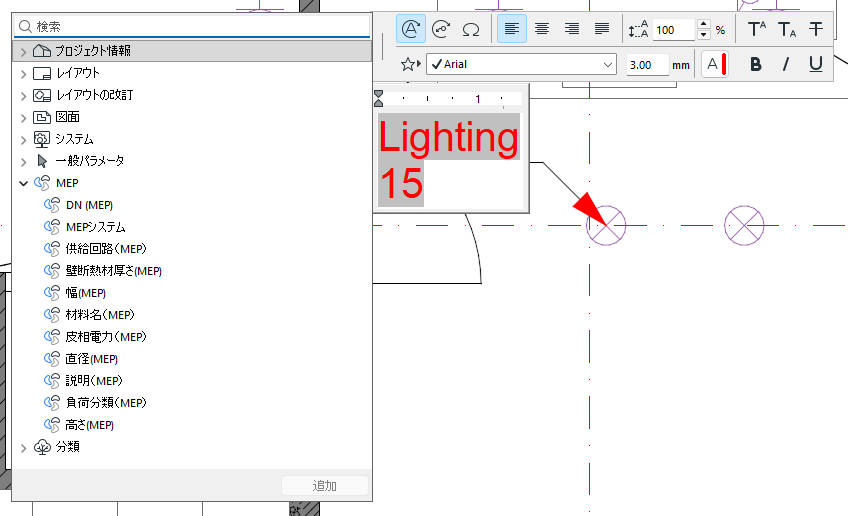This screenshot has height=516, width=848.
Task: Select the 皮相電力(MEP) parameter
Action: [x=192, y=337]
